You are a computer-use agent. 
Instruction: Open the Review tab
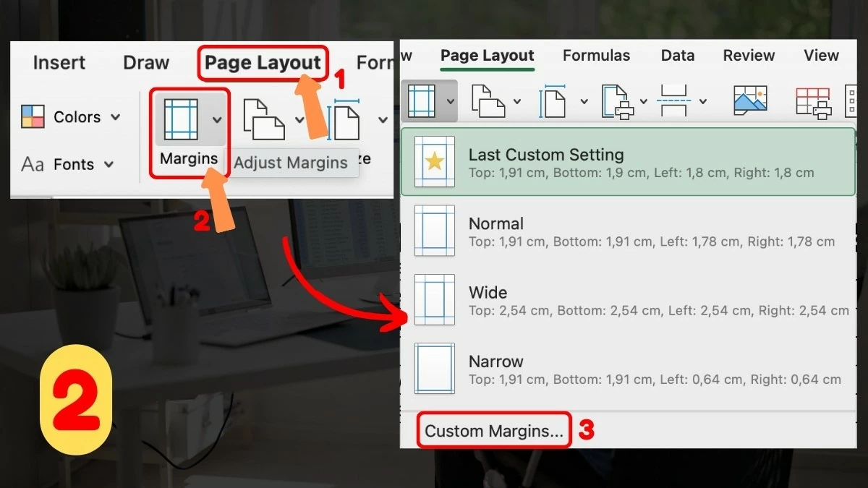point(749,55)
